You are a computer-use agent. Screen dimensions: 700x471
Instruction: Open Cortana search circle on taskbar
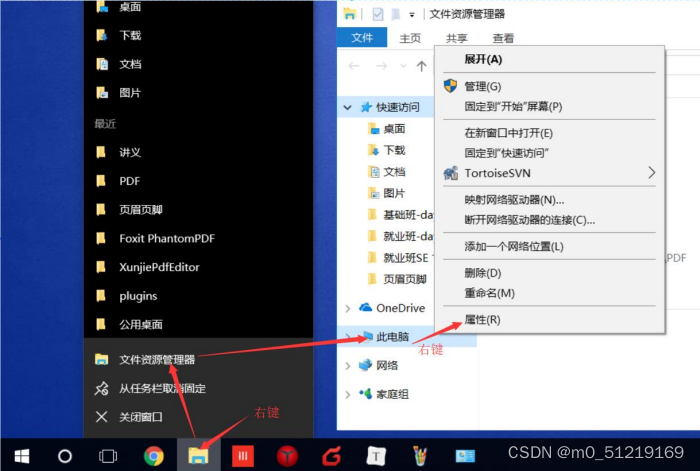[x=65, y=456]
